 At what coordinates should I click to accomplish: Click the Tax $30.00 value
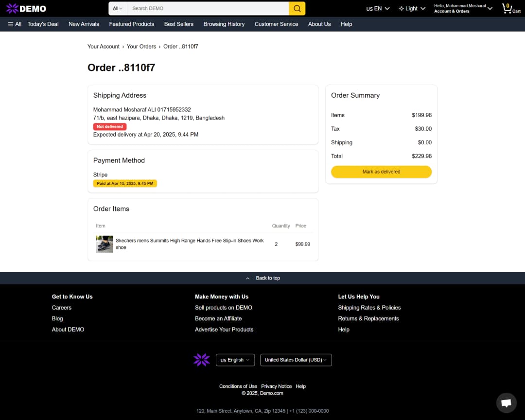point(423,129)
